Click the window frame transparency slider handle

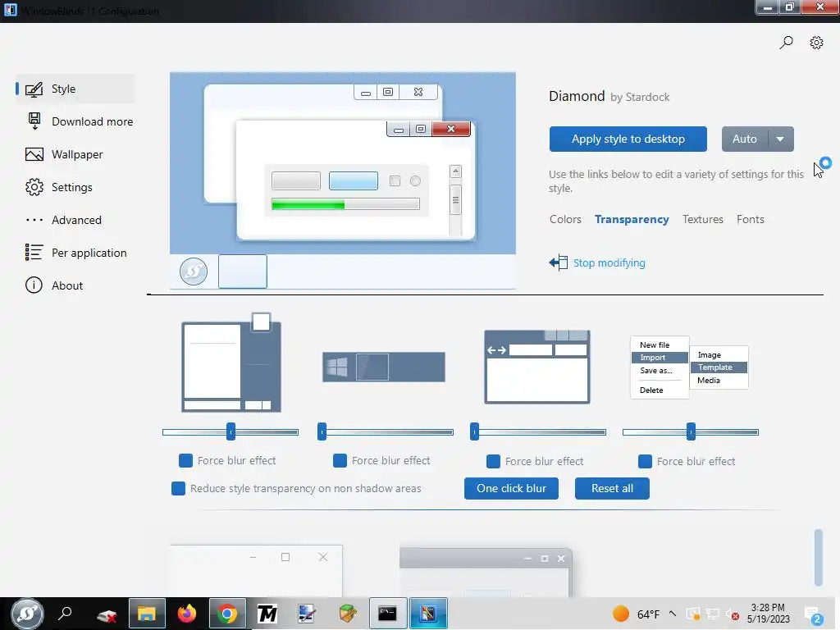[475, 431]
